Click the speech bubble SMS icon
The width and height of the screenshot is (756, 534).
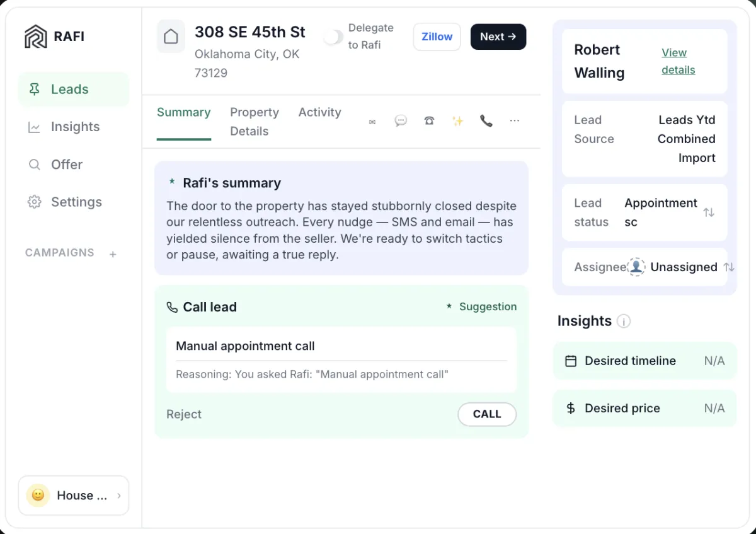tap(401, 120)
